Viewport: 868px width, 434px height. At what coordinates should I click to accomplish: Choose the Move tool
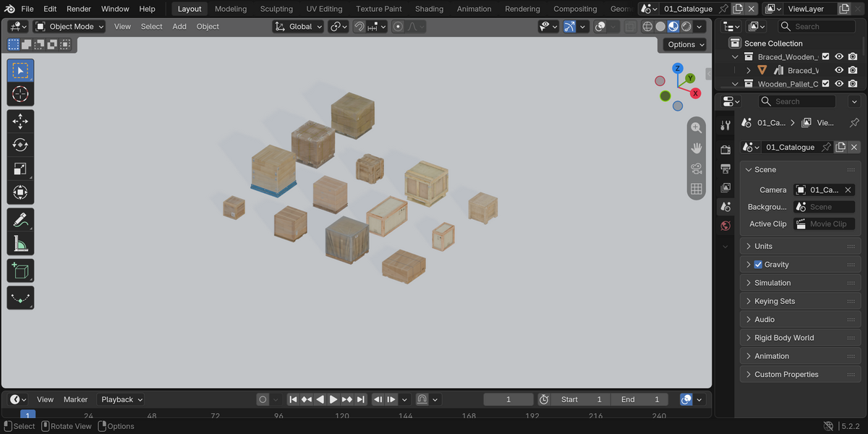click(20, 122)
